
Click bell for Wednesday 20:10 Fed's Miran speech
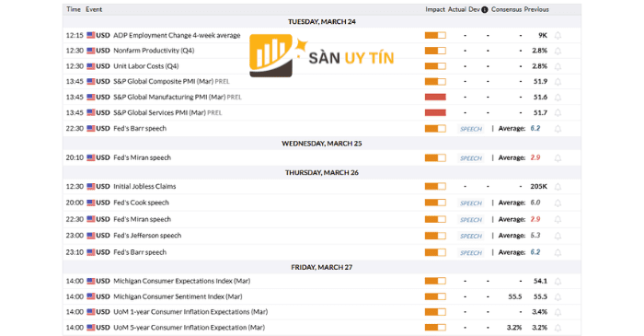[558, 157]
